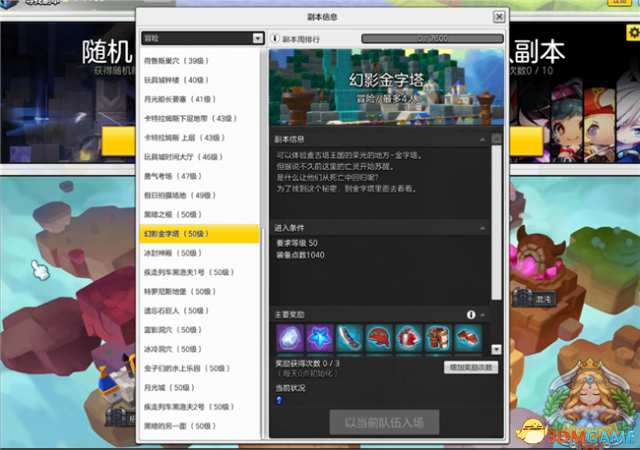Collapse the 副本信息 section
Image resolution: width=640 pixels, height=450 pixels.
tap(482, 140)
